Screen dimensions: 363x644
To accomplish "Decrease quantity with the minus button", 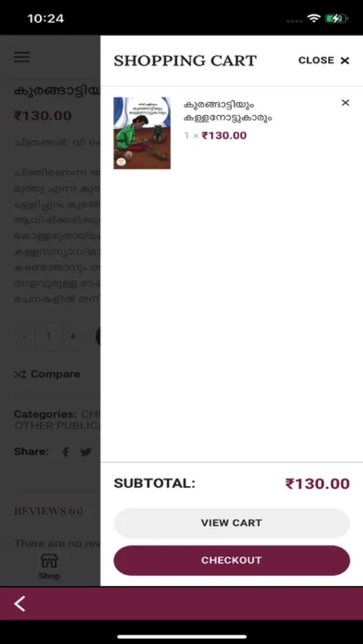I will coord(25,336).
